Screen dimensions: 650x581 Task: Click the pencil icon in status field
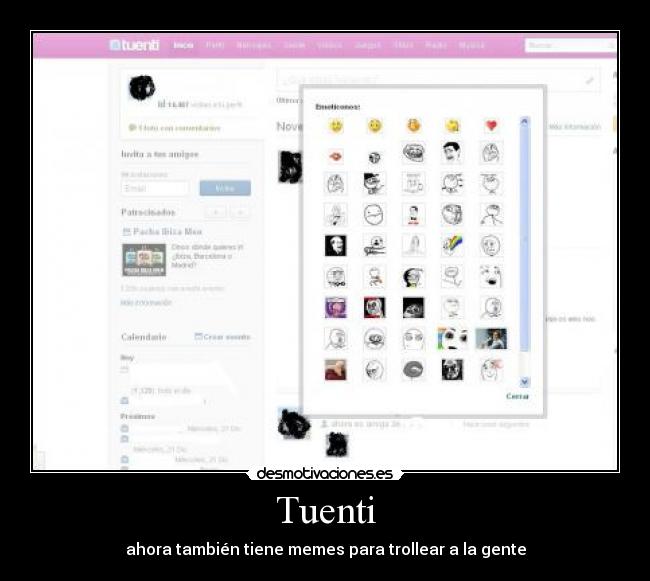point(589,80)
